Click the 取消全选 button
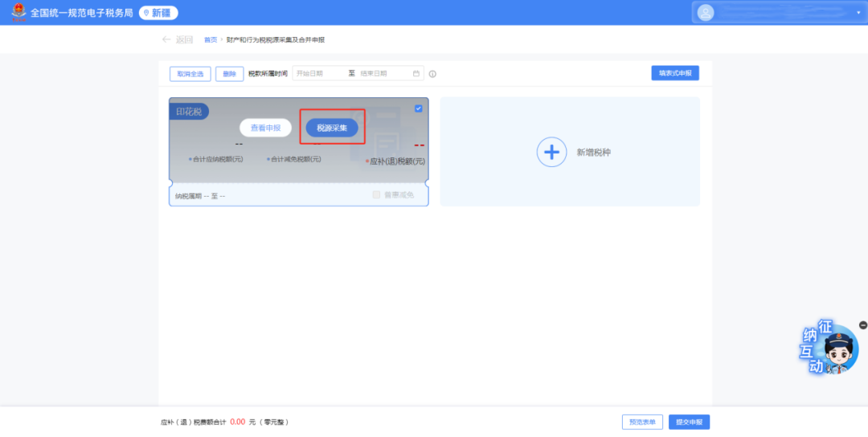This screenshot has height=437, width=868. pos(190,74)
